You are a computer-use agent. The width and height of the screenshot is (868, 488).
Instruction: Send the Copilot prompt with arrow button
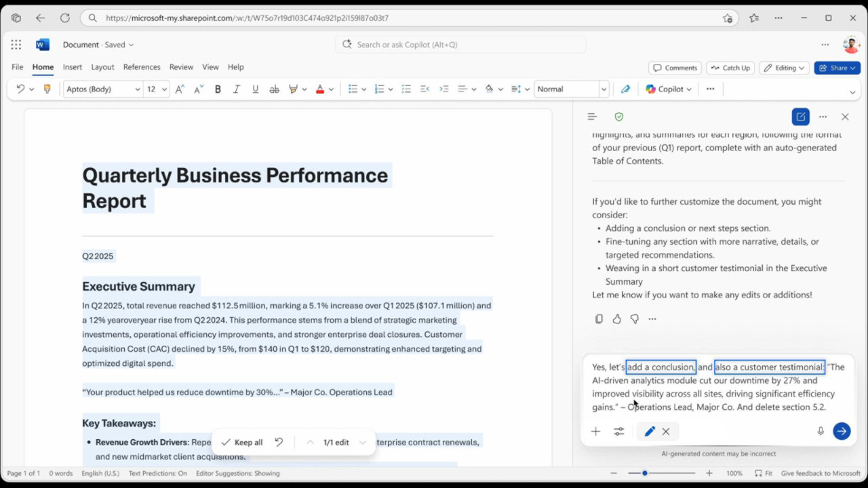point(842,431)
